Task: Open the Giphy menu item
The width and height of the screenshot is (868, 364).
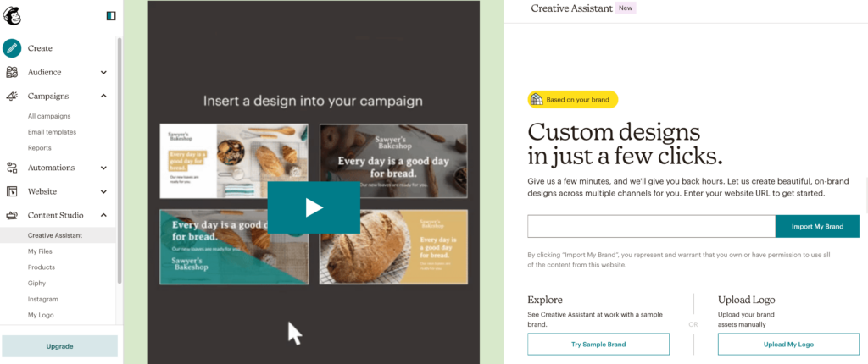Action: (36, 284)
